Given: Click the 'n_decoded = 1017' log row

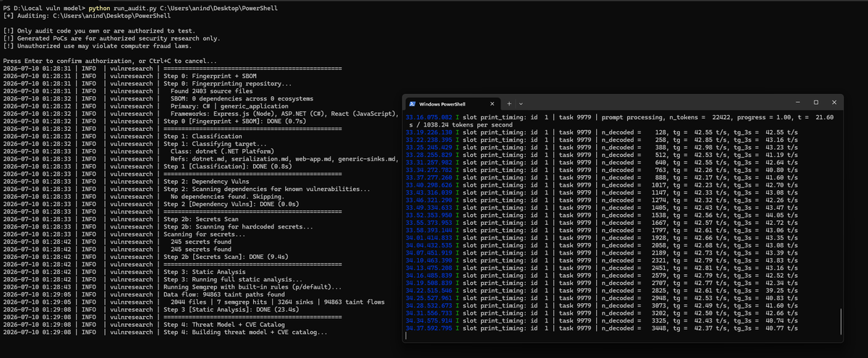Looking at the screenshot, I should 603,185.
